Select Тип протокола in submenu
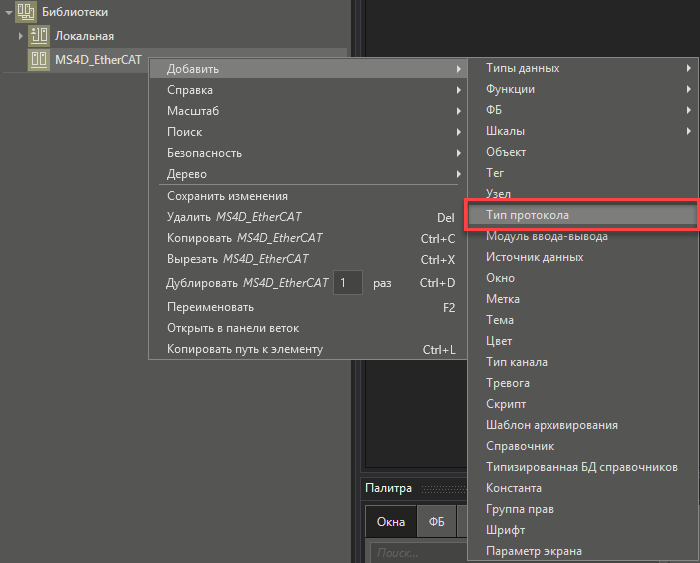 pyautogui.click(x=583, y=215)
